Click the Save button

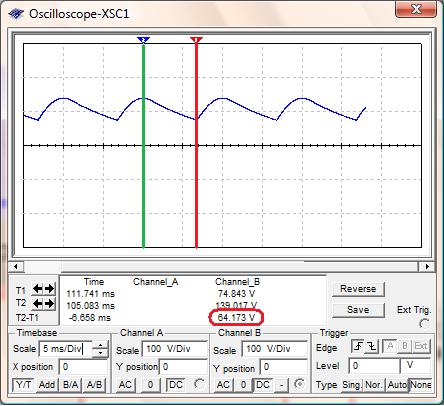click(x=358, y=310)
